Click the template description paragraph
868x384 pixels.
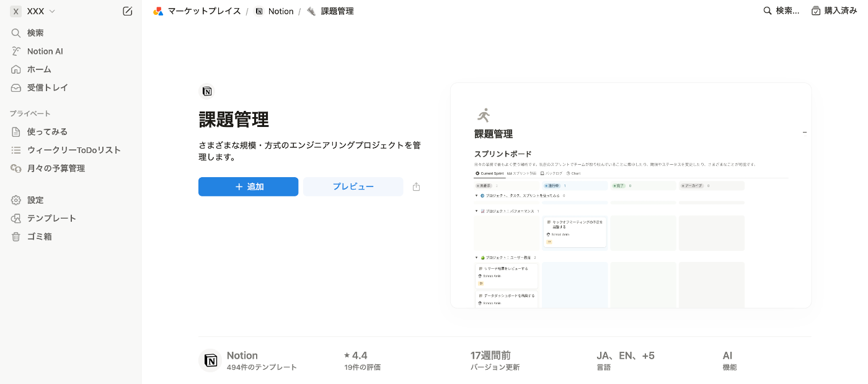click(x=309, y=151)
